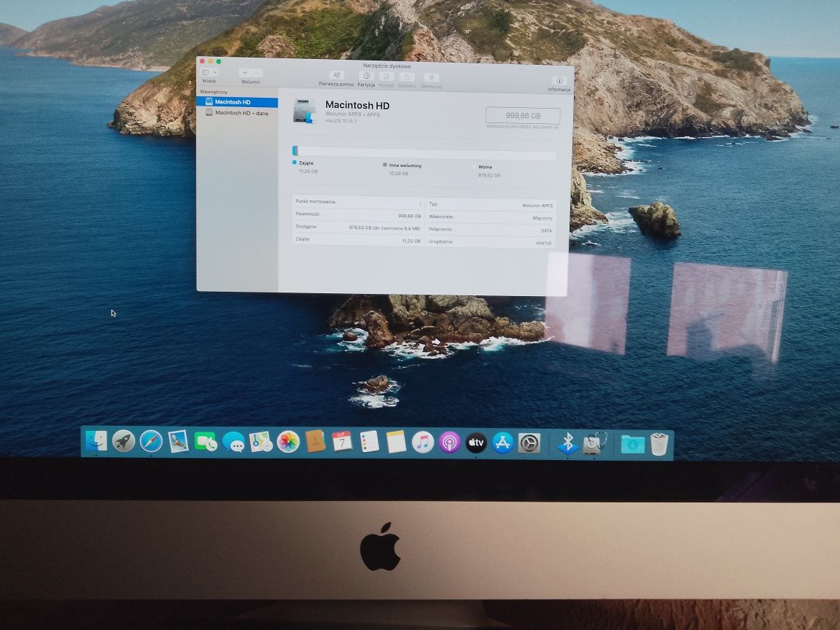Open the Downloads folder in the Dock
This screenshot has width=840, height=630.
pos(633,444)
